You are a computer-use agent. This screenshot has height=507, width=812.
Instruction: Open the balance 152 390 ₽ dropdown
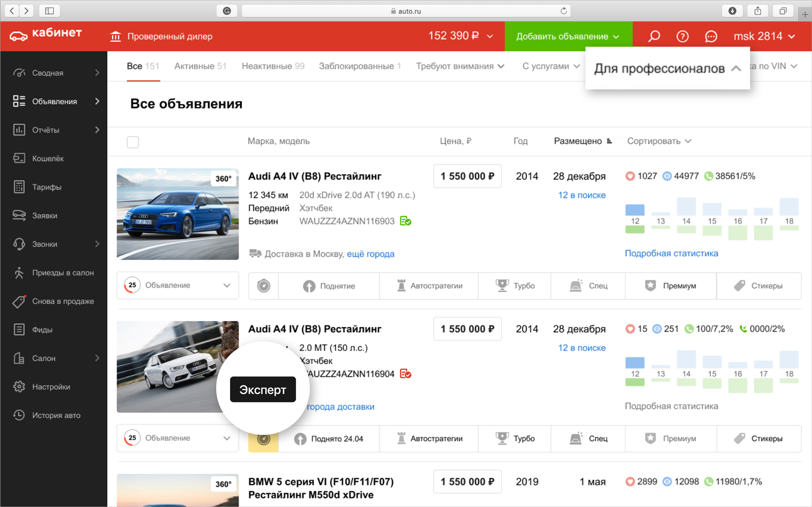point(461,36)
